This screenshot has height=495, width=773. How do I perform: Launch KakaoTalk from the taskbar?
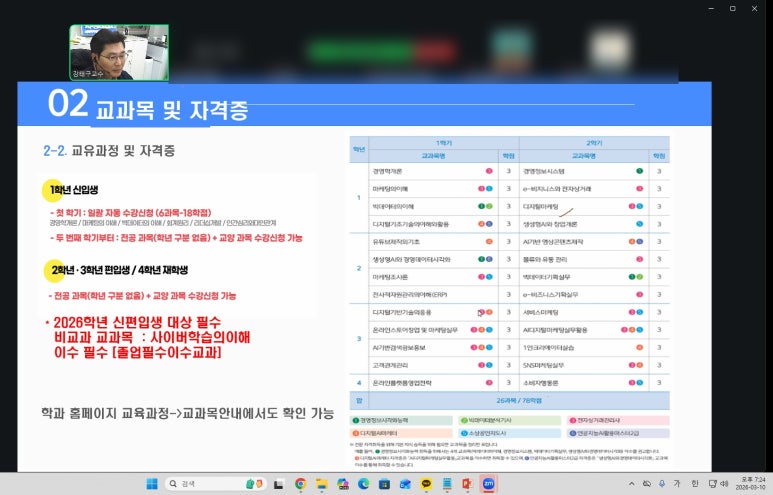coord(425,484)
